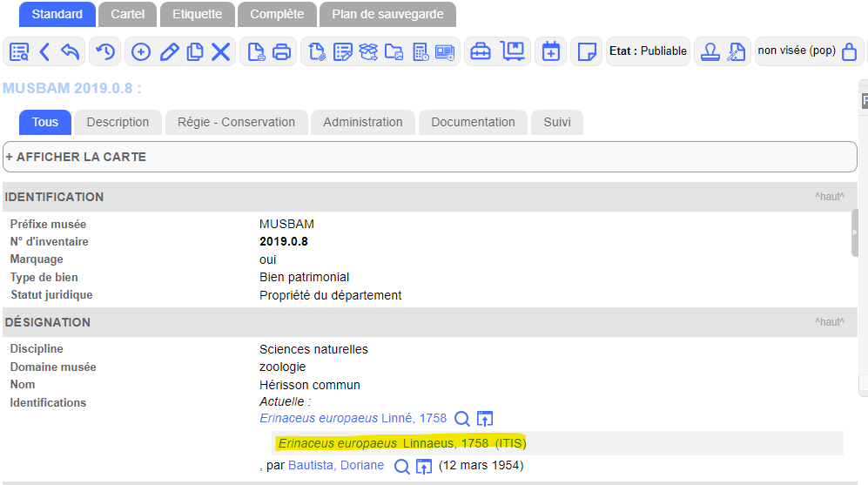
Task: Go to previous record with left chevron
Action: (45, 52)
